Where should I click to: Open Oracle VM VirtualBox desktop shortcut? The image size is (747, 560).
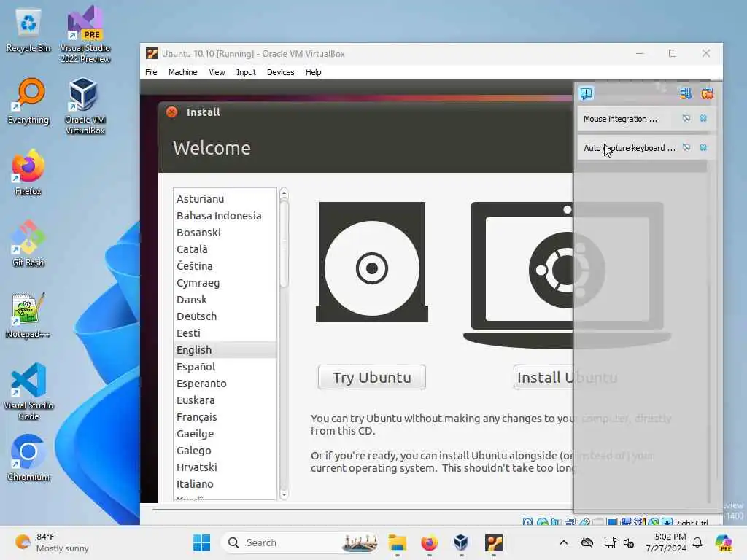coord(85,106)
